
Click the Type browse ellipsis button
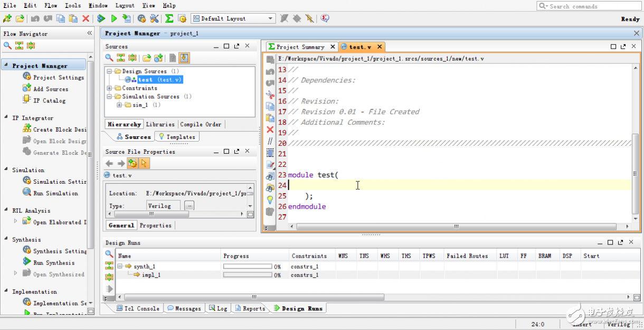coord(189,205)
